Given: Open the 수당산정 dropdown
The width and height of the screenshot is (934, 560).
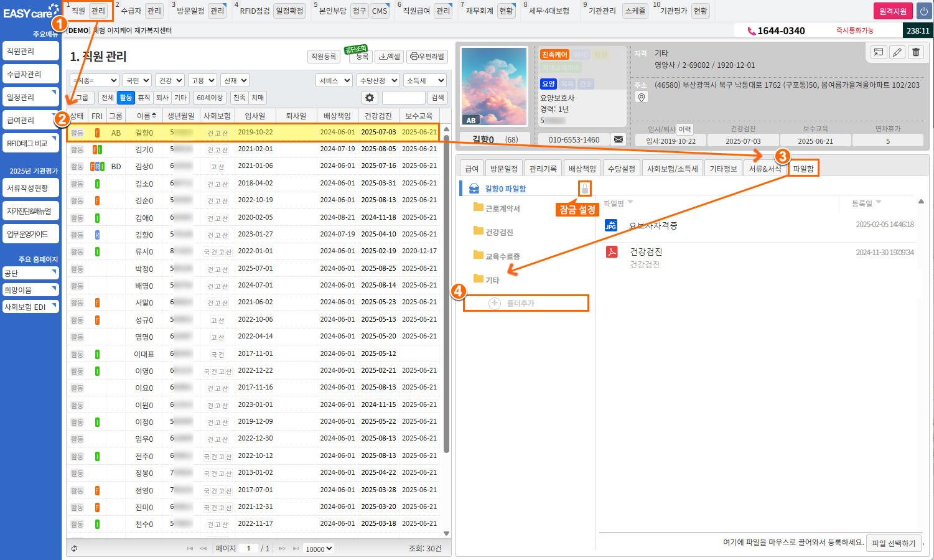Looking at the screenshot, I should tap(378, 80).
